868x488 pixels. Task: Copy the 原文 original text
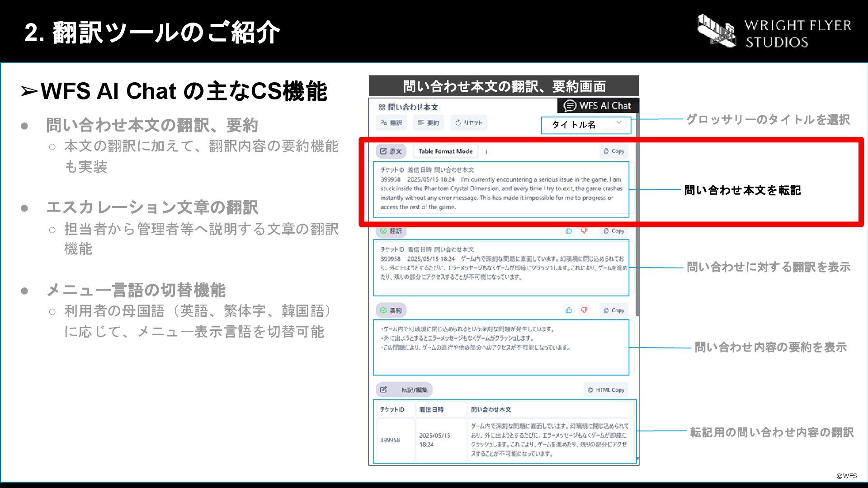[x=614, y=151]
